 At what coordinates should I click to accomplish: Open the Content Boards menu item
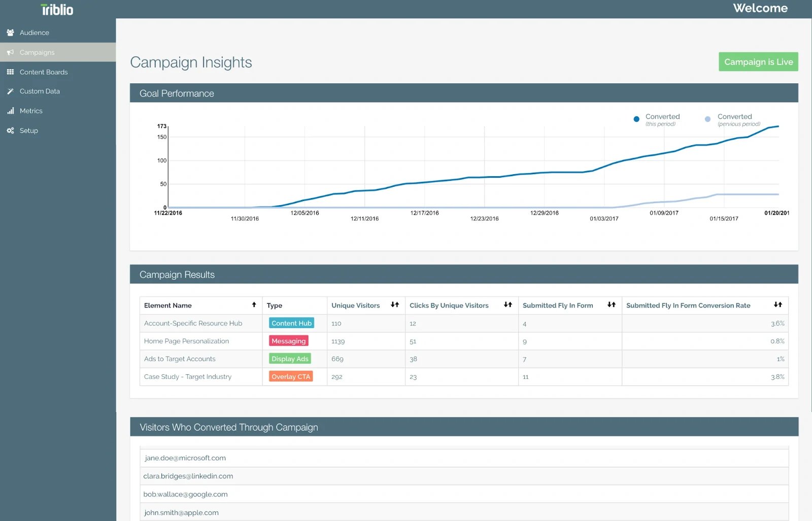58,72
